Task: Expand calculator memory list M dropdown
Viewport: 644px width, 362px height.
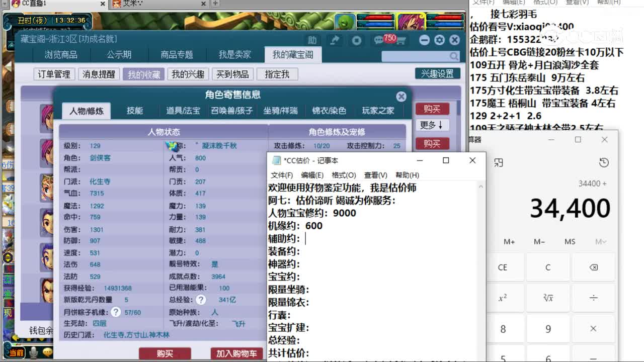Action: point(600,242)
